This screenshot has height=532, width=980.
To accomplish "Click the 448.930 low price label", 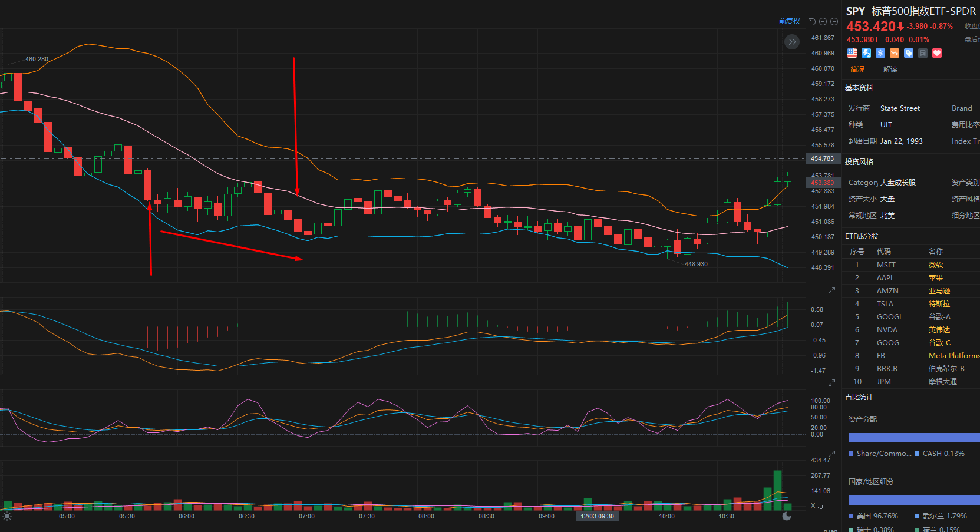I will (696, 264).
